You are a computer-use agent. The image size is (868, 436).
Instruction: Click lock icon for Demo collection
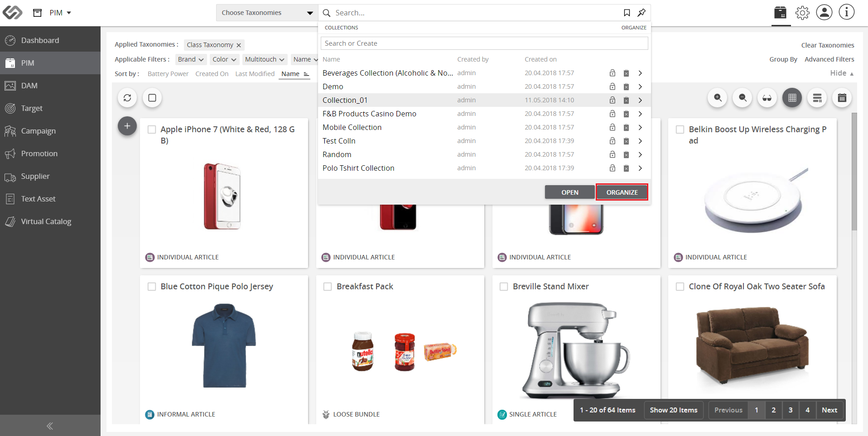pyautogui.click(x=612, y=86)
